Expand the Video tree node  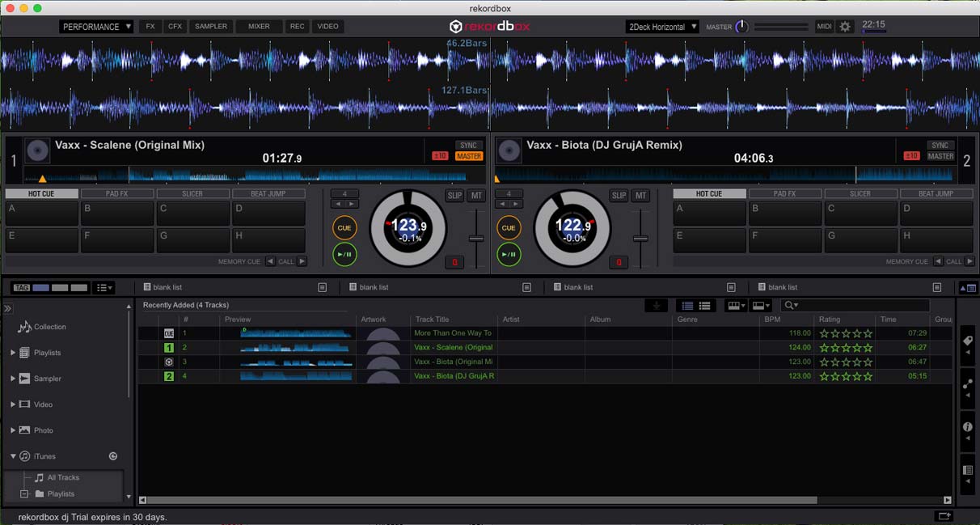[13, 404]
